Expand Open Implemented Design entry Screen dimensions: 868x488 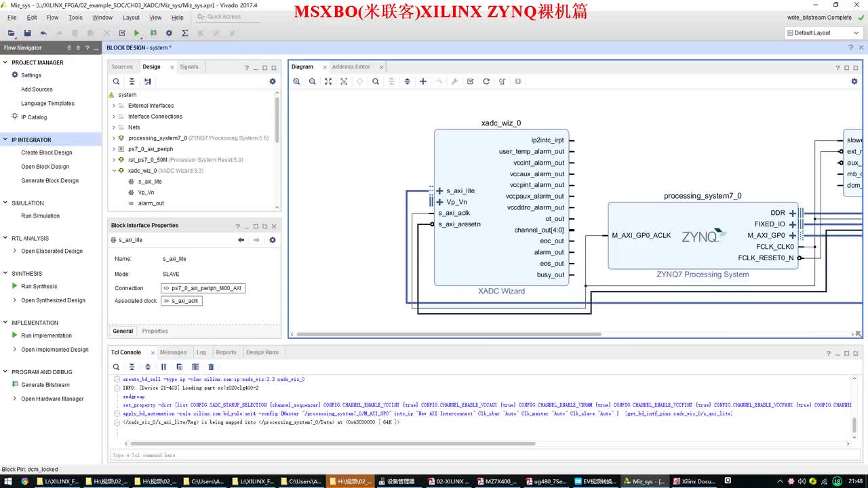[15, 350]
